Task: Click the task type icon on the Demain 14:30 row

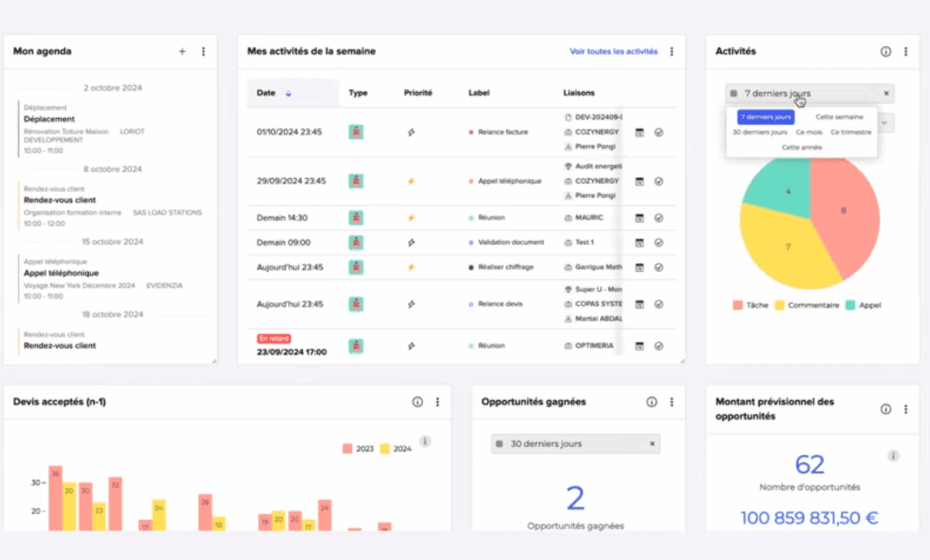Action: pos(356,217)
